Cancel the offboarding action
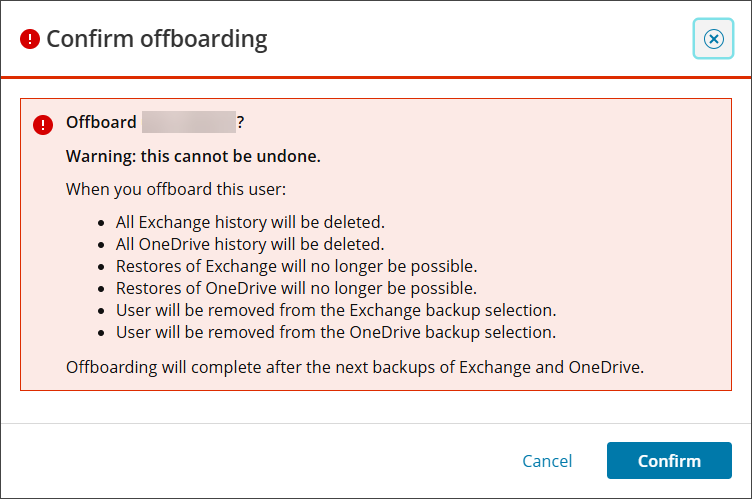752x499 pixels. tap(547, 461)
